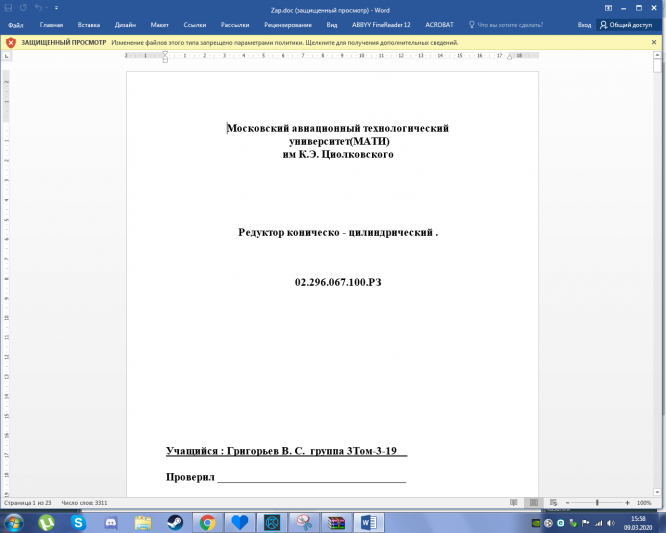The width and height of the screenshot is (666, 533).
Task: Click the "Что вы хотите сделать?" search box
Action: (505, 25)
